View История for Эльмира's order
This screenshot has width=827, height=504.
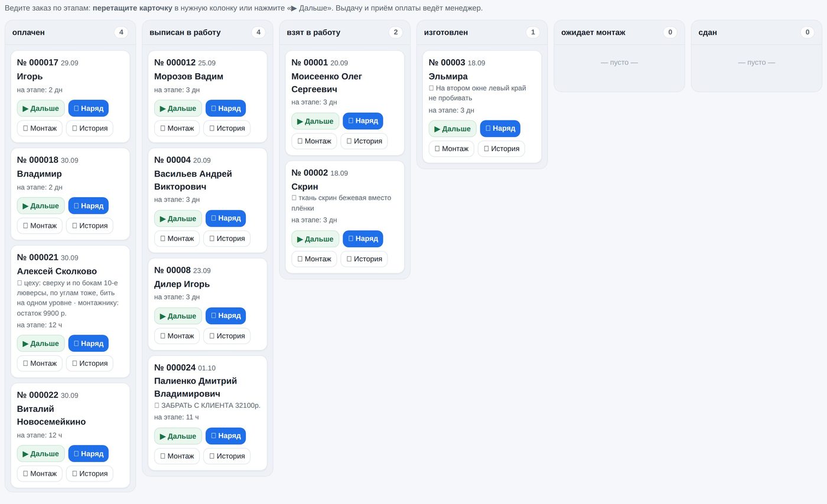[x=501, y=148]
